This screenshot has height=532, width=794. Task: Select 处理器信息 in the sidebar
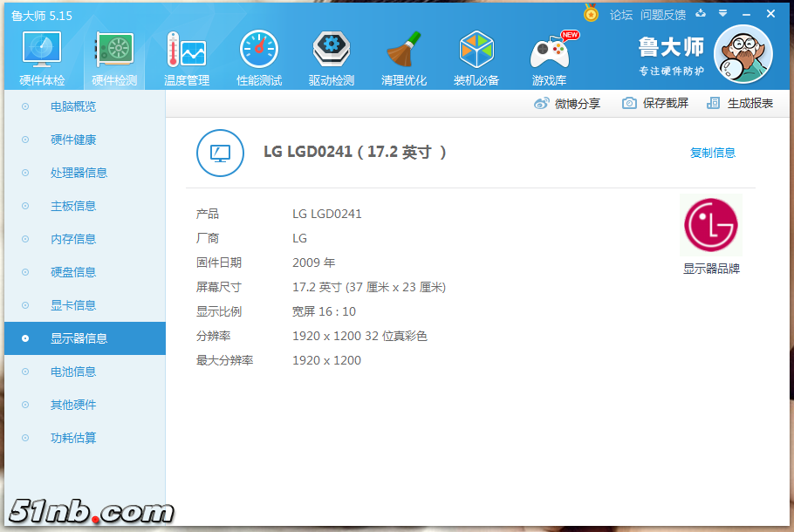[x=79, y=173]
